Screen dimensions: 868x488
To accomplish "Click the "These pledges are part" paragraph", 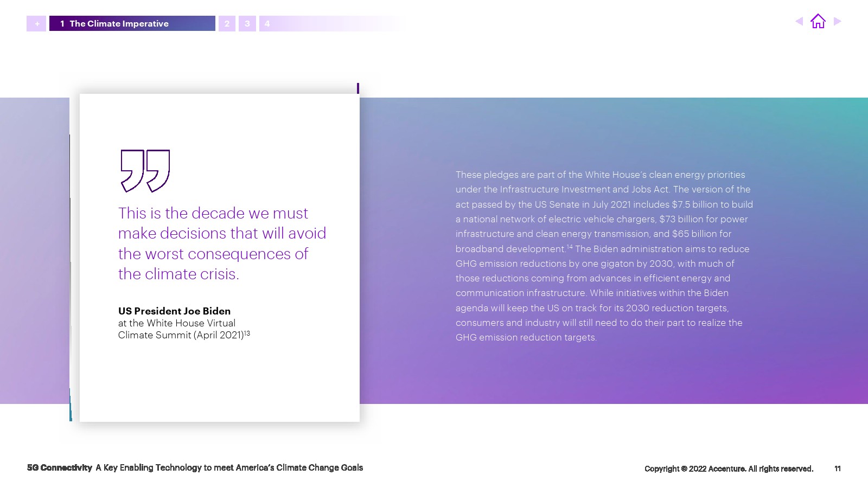I will tap(604, 256).
